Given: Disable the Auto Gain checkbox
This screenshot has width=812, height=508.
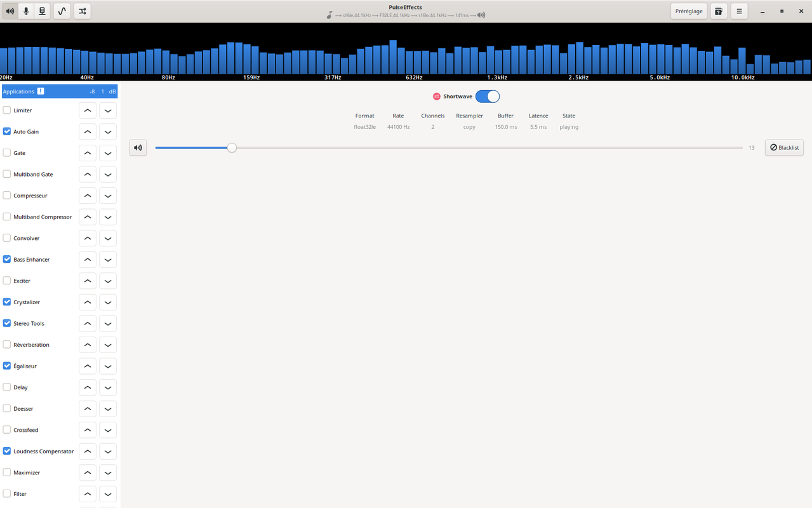Looking at the screenshot, I should 7,131.
